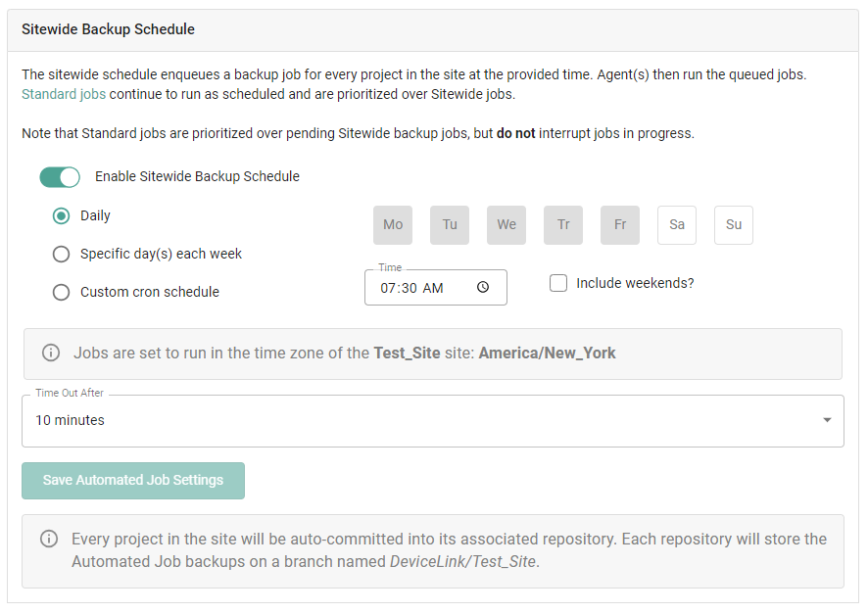
Task: Select the Tu day button
Action: [450, 224]
